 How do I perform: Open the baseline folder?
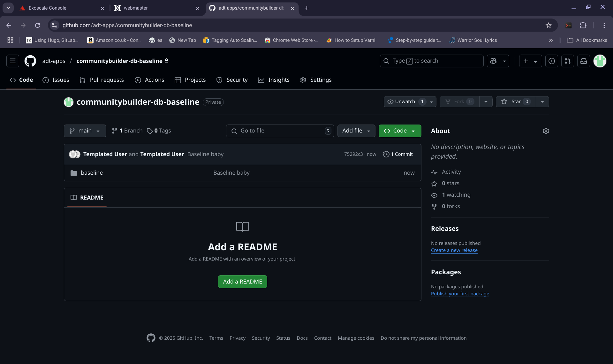[x=92, y=173]
